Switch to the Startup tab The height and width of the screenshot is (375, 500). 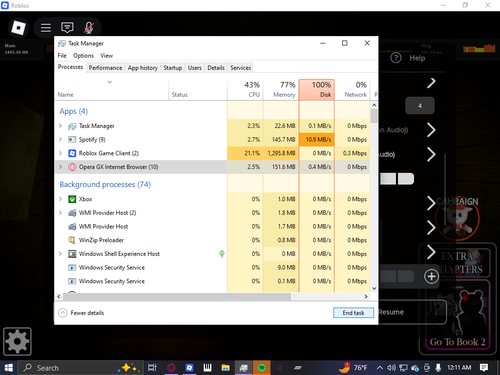click(x=173, y=68)
